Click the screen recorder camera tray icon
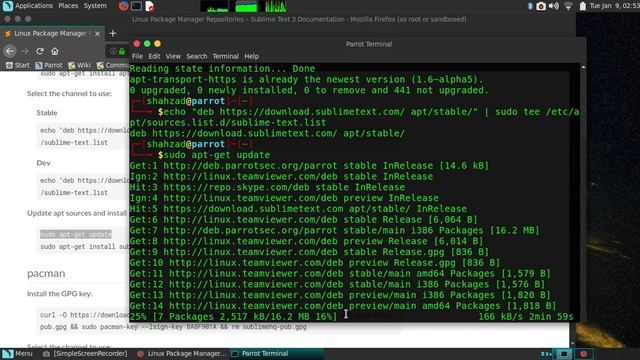The height and width of the screenshot is (360, 640). tap(541, 6)
